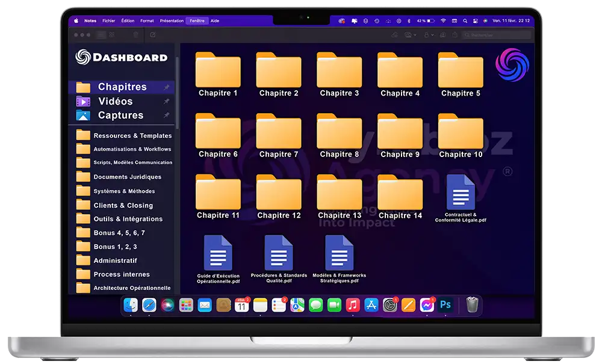Image resolution: width=602 pixels, height=364 pixels.
Task: Open the Présentation menu in menu bar
Action: pos(172,20)
